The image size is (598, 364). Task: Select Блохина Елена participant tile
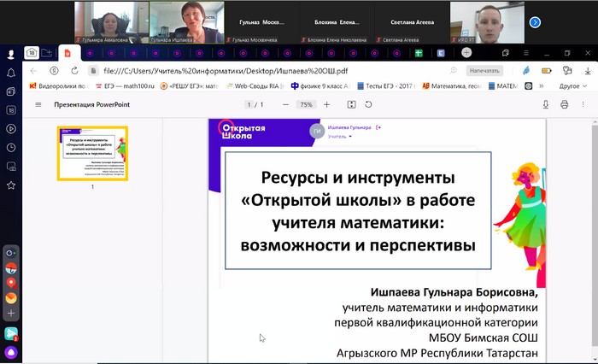337,22
